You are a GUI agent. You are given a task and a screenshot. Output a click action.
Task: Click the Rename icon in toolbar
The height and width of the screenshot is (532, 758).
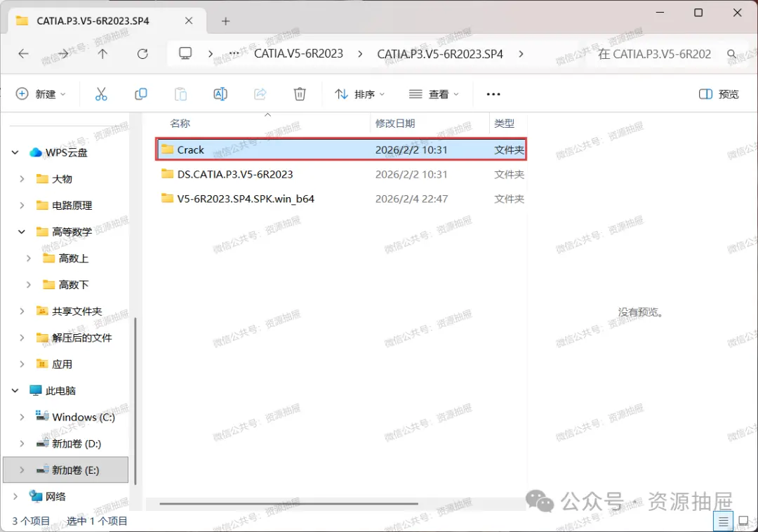[220, 94]
